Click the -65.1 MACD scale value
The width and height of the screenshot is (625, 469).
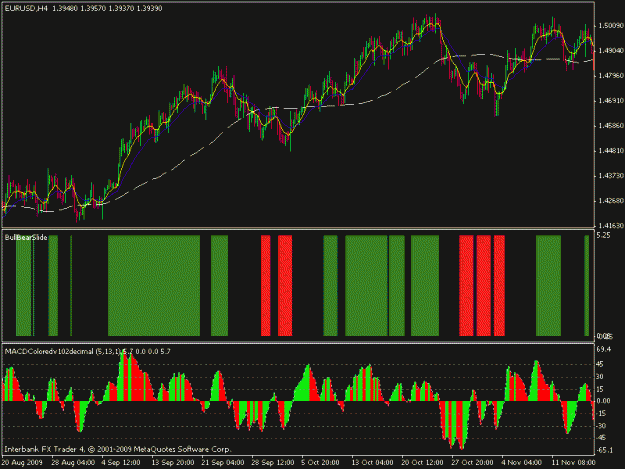click(x=605, y=450)
